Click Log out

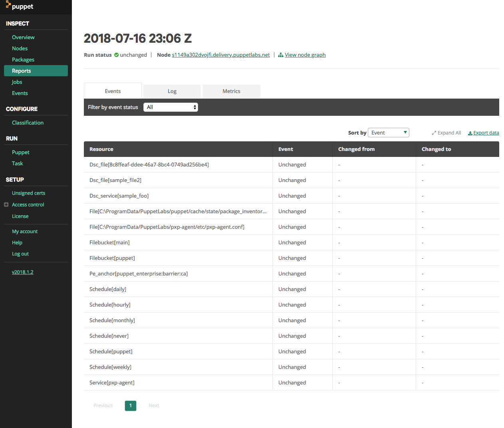20,254
